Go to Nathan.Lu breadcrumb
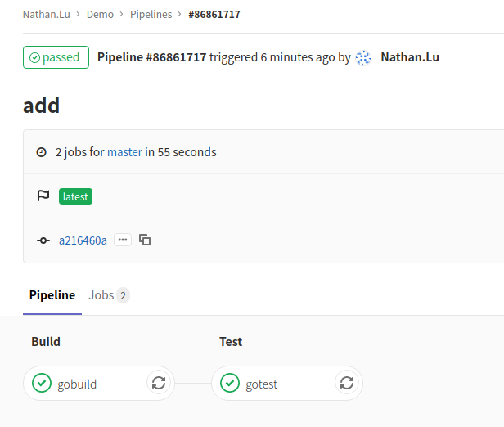Image resolution: width=504 pixels, height=427 pixels. point(46,14)
